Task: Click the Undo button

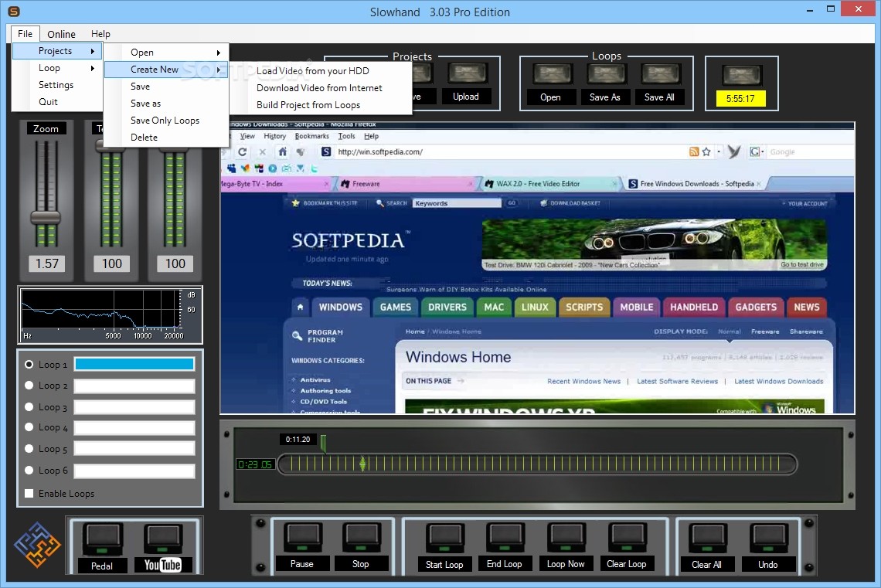Action: coord(769,539)
